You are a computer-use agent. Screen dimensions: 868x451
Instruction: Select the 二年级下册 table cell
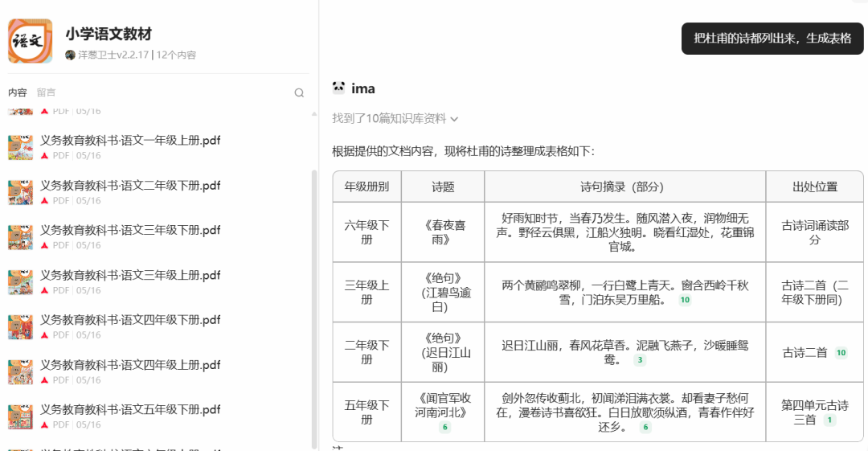tap(366, 352)
